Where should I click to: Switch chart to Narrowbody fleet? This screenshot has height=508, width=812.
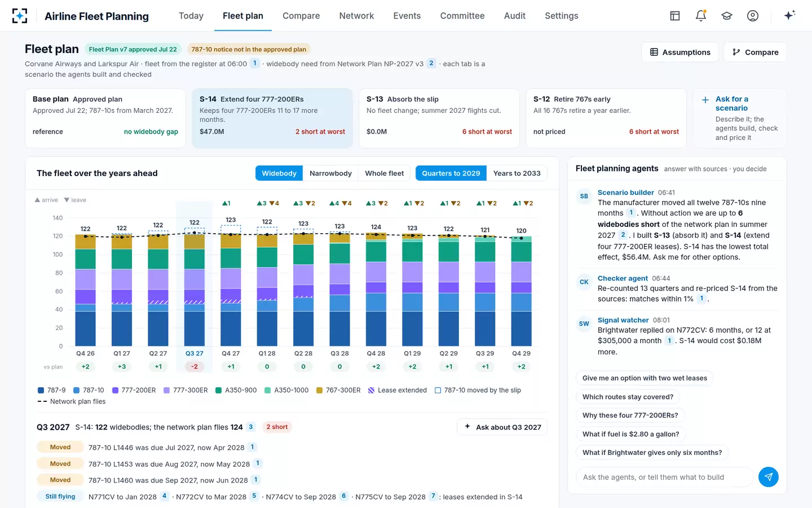[x=330, y=173]
